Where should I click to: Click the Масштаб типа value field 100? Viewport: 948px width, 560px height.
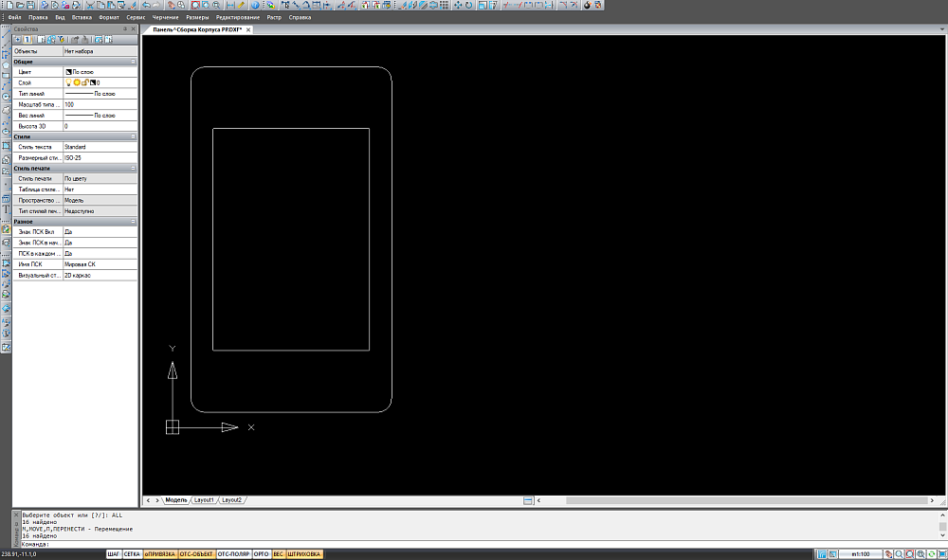click(x=100, y=104)
